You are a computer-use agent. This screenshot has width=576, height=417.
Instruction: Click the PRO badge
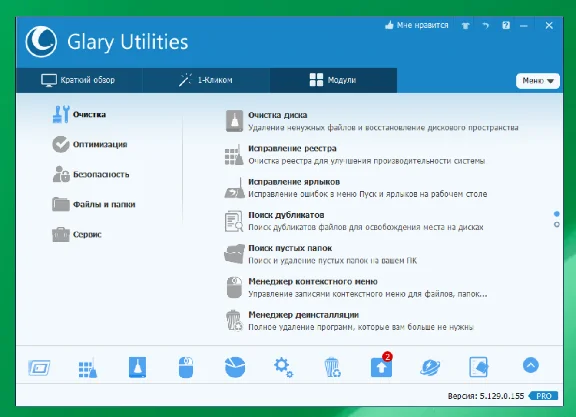tap(543, 396)
